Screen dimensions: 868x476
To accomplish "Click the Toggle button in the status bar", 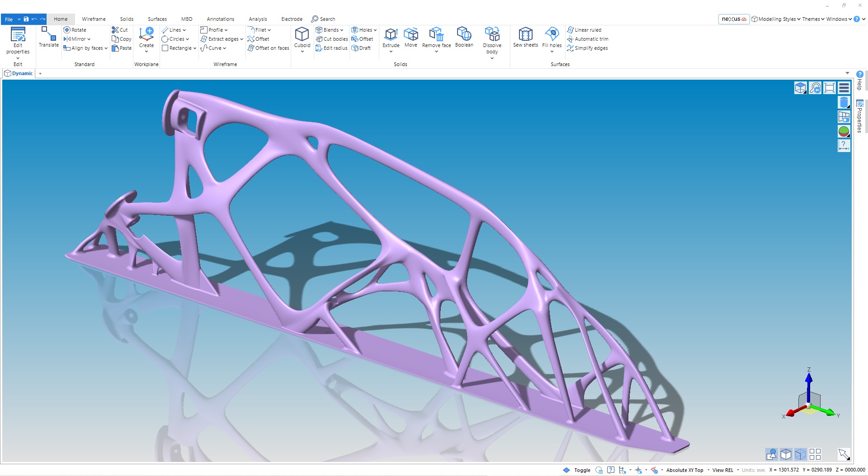I will [577, 470].
